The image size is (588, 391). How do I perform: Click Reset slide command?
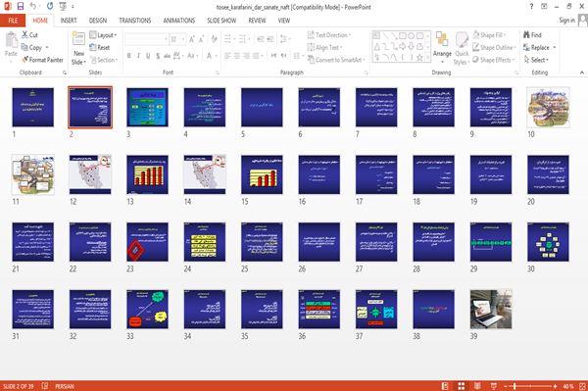click(100, 47)
